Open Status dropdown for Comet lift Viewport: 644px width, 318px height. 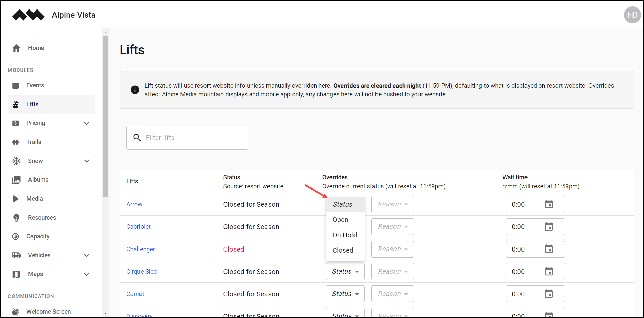pyautogui.click(x=345, y=294)
